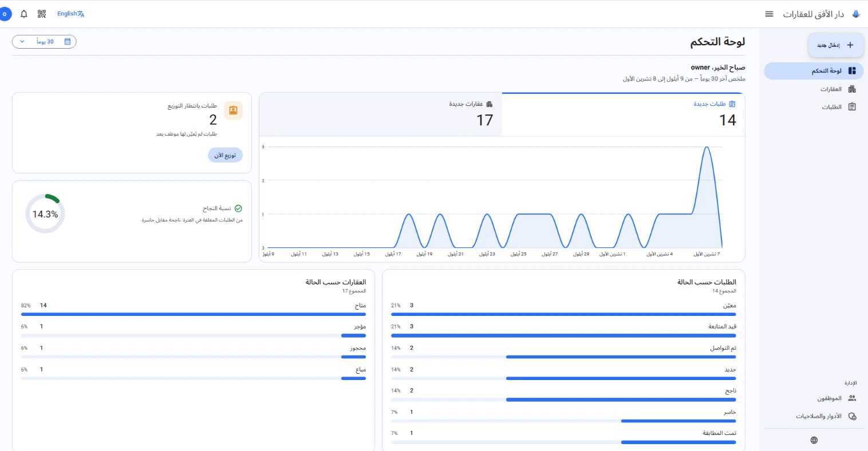Click the خاسر status row label
868x451 pixels.
click(730, 412)
